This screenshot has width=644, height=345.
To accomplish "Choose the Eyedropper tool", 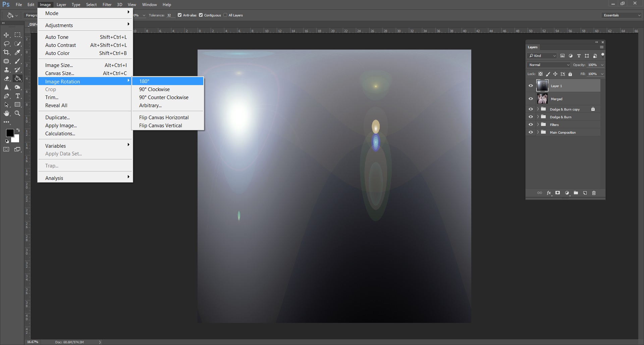I will pos(17,52).
